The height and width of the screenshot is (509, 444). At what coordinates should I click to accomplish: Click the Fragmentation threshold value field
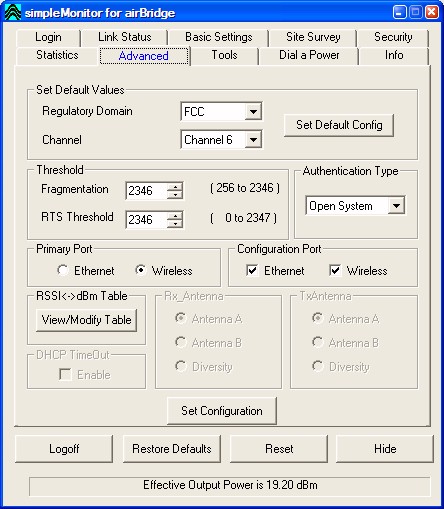[x=146, y=191]
